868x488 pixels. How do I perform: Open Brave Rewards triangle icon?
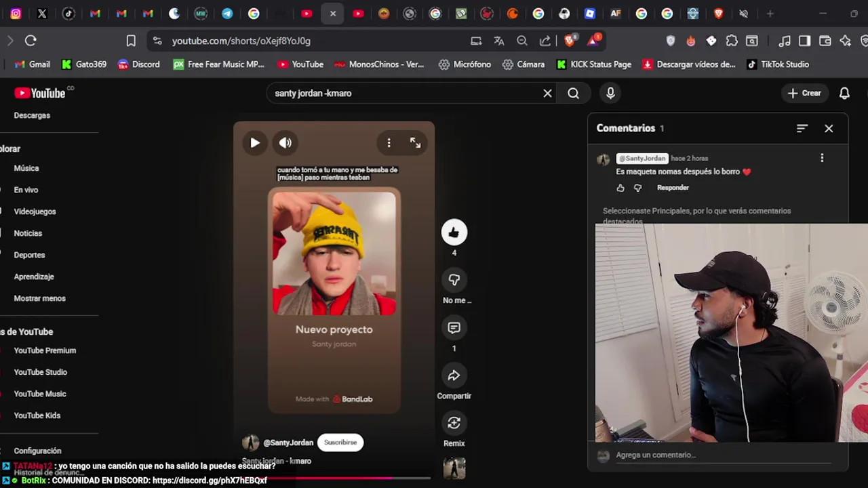[593, 41]
